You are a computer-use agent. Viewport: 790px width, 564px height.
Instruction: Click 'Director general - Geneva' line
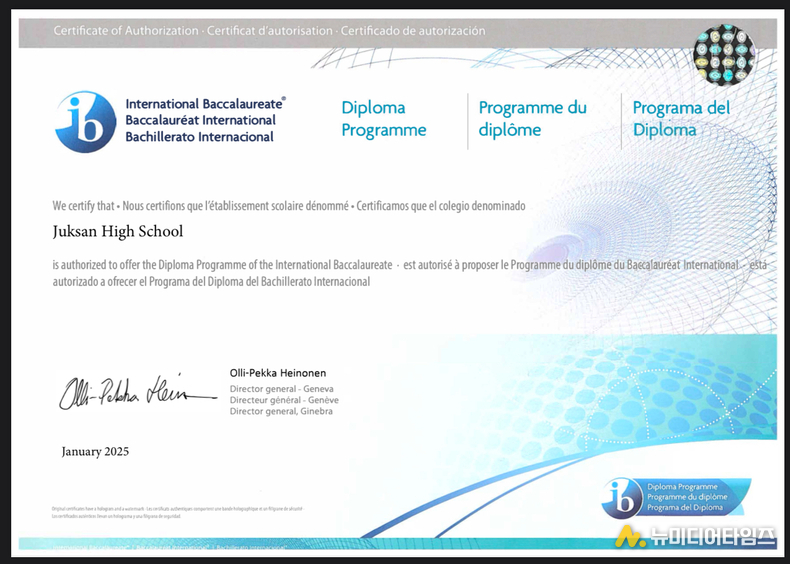pyautogui.click(x=282, y=389)
